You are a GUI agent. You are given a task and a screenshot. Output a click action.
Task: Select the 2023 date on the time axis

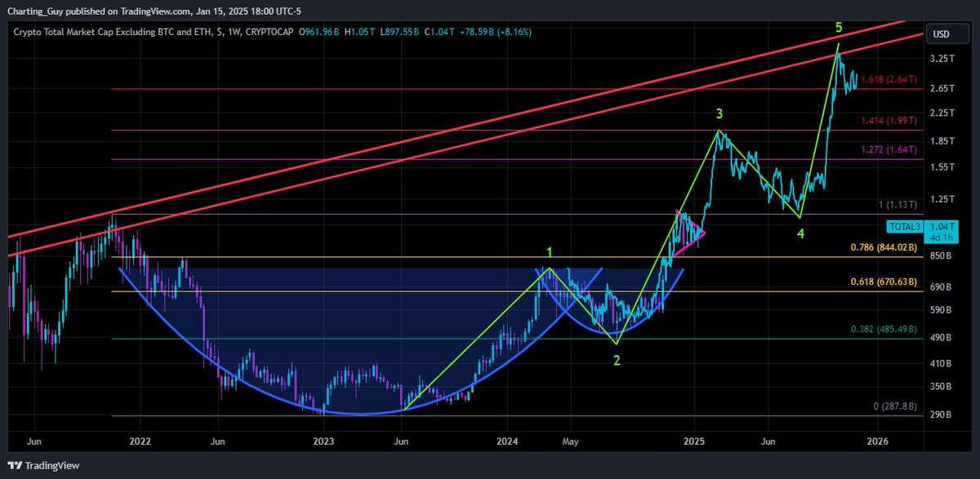(x=323, y=441)
